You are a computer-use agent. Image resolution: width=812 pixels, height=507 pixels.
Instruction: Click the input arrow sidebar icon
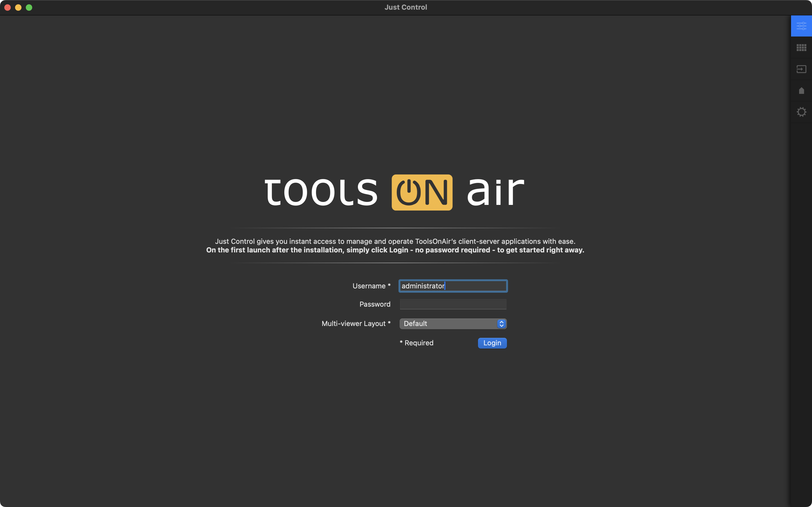tap(801, 69)
